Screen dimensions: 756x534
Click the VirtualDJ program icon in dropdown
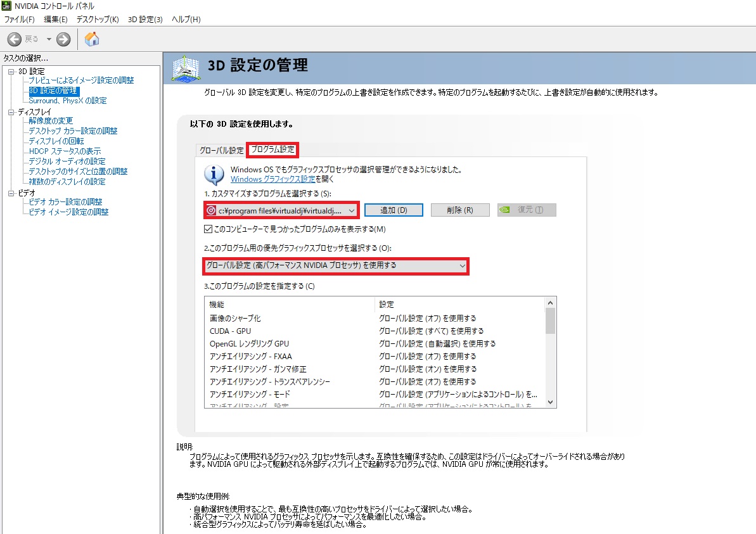point(211,210)
